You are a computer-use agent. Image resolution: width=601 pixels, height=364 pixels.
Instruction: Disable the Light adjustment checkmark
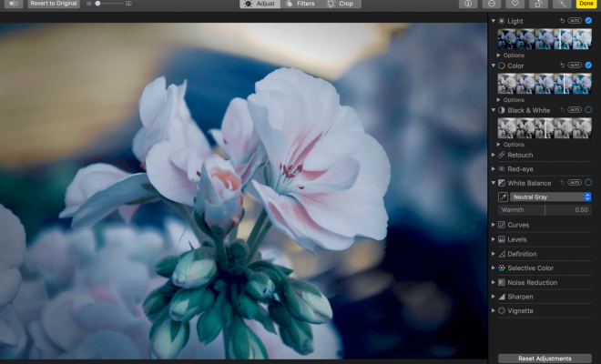coord(588,21)
